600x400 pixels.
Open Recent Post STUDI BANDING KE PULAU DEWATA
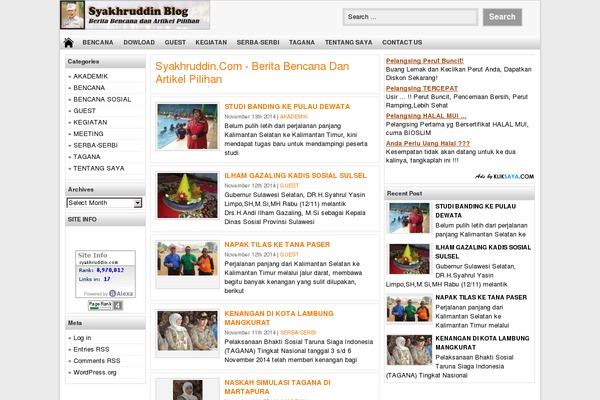click(x=476, y=211)
